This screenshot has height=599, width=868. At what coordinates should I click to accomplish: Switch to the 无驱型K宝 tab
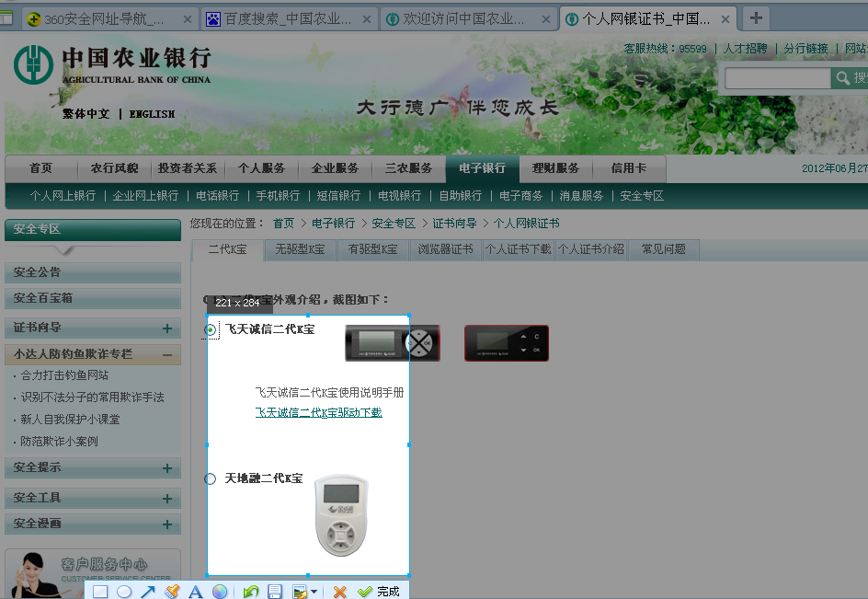pyautogui.click(x=300, y=249)
